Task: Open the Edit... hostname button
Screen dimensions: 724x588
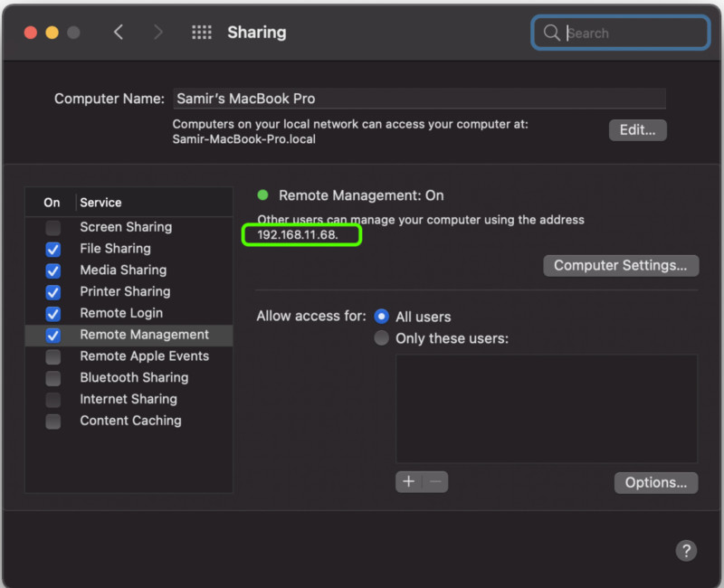Action: point(637,130)
